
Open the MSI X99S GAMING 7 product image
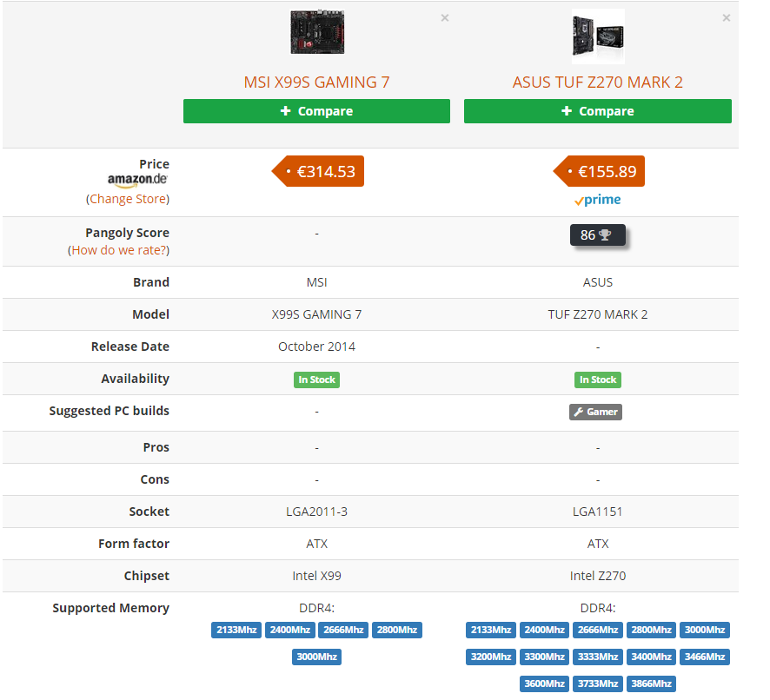click(317, 32)
